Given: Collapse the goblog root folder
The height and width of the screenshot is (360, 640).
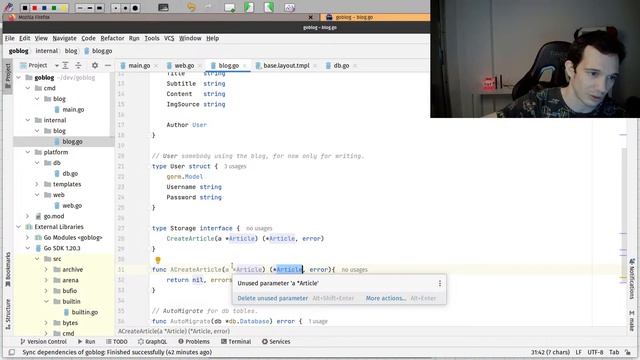Looking at the screenshot, I should pos(19,78).
